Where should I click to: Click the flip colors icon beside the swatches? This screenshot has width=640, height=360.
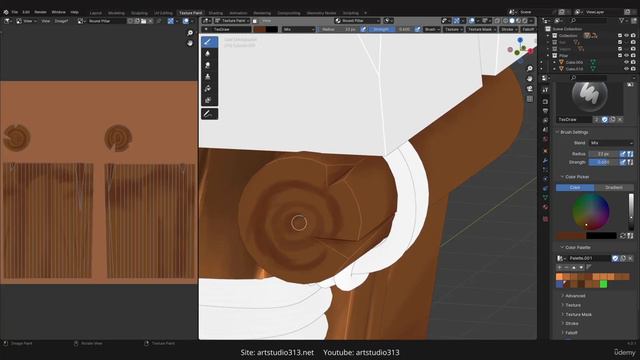623,236
